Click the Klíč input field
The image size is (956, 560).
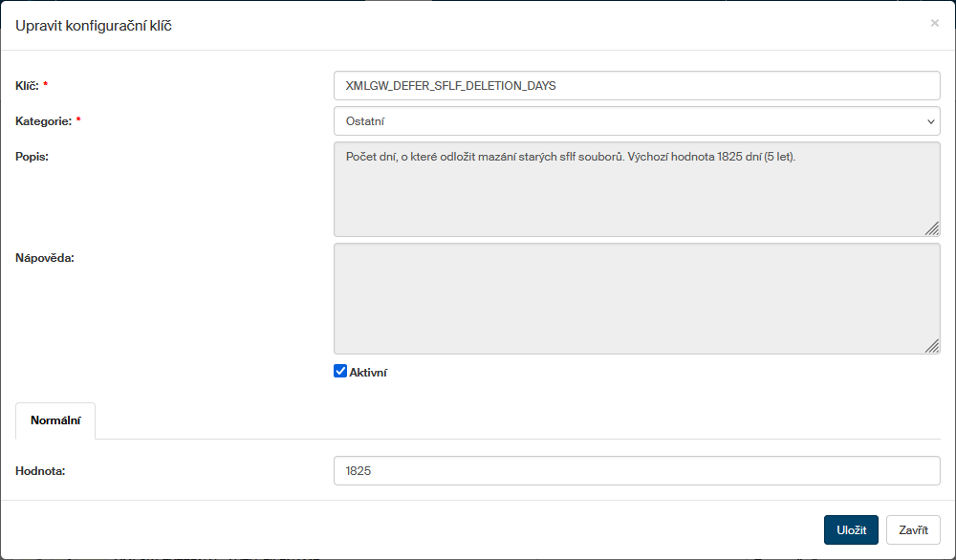[636, 85]
